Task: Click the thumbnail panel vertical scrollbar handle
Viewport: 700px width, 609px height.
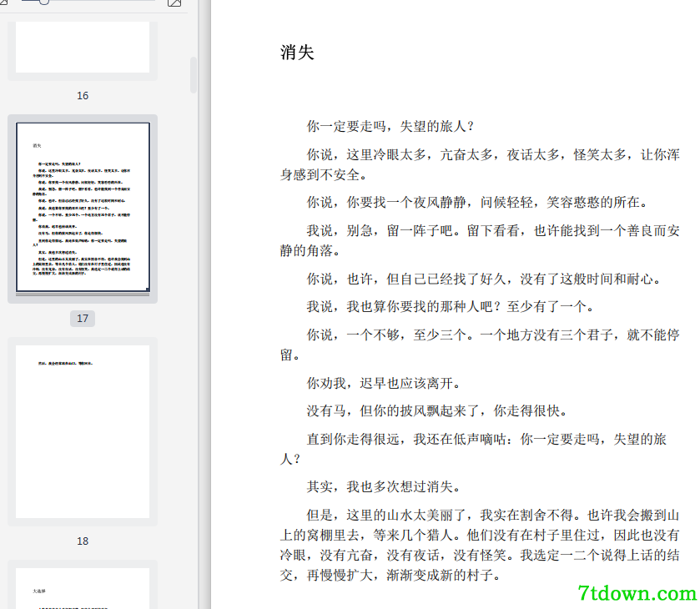Action: (194, 74)
